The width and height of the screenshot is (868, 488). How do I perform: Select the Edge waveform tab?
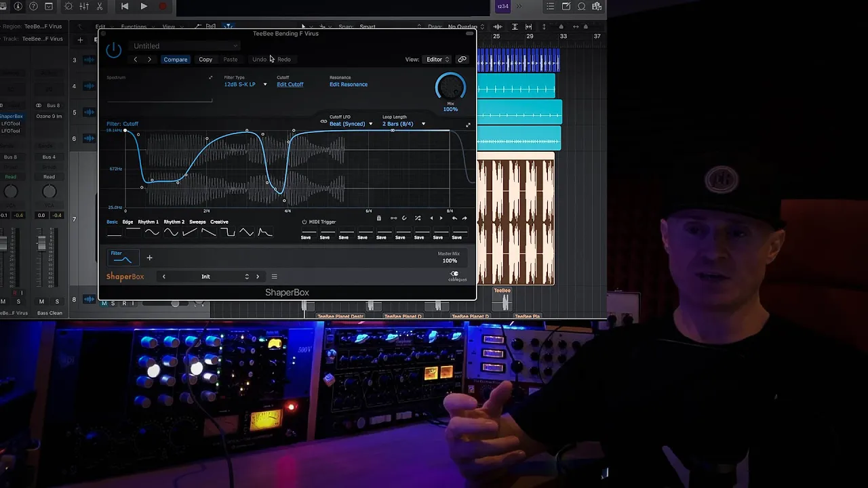click(127, 222)
